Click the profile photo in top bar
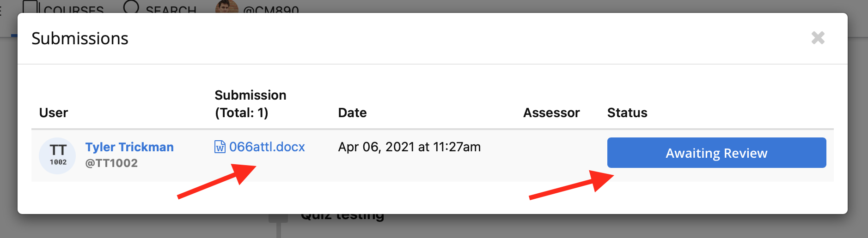This screenshot has height=238, width=868. pyautogui.click(x=227, y=6)
